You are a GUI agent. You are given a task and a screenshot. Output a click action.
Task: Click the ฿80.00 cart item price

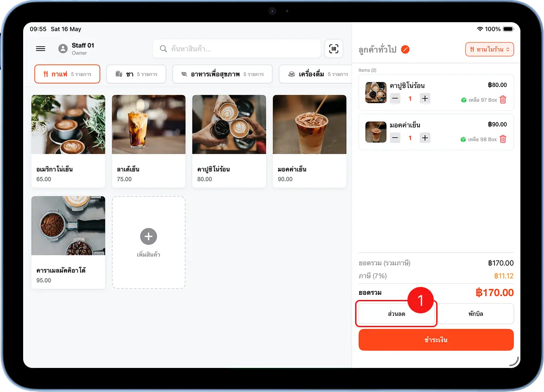497,85
